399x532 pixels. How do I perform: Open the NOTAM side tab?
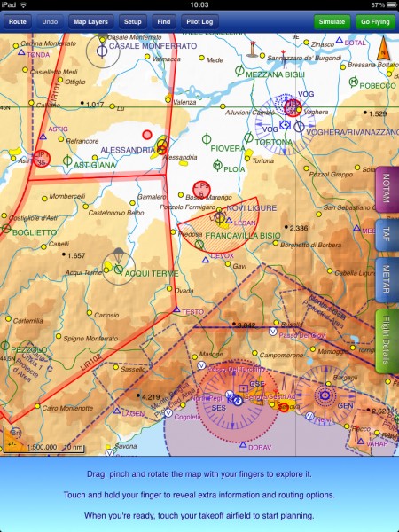tap(387, 189)
